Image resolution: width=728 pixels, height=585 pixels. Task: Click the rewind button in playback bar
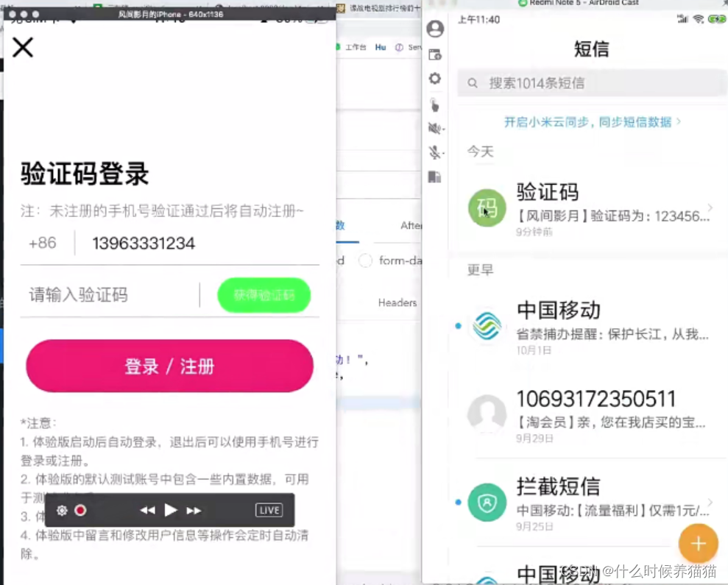click(148, 510)
